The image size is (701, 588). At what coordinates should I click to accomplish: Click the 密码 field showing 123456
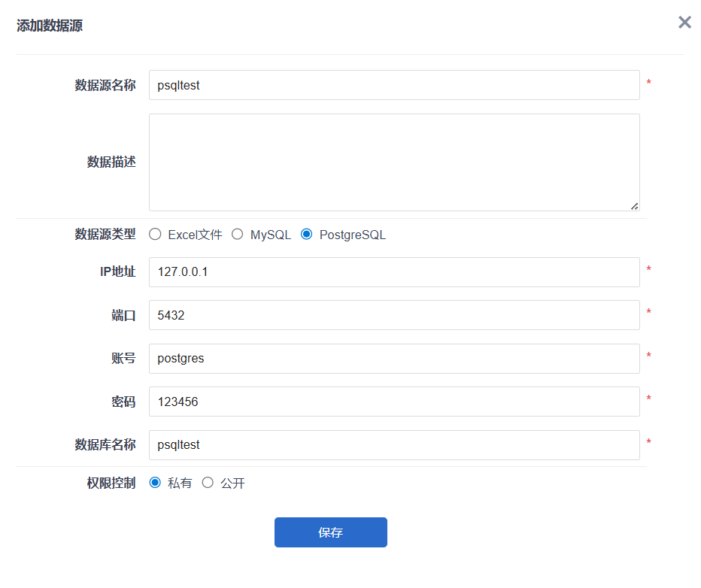[x=394, y=402]
